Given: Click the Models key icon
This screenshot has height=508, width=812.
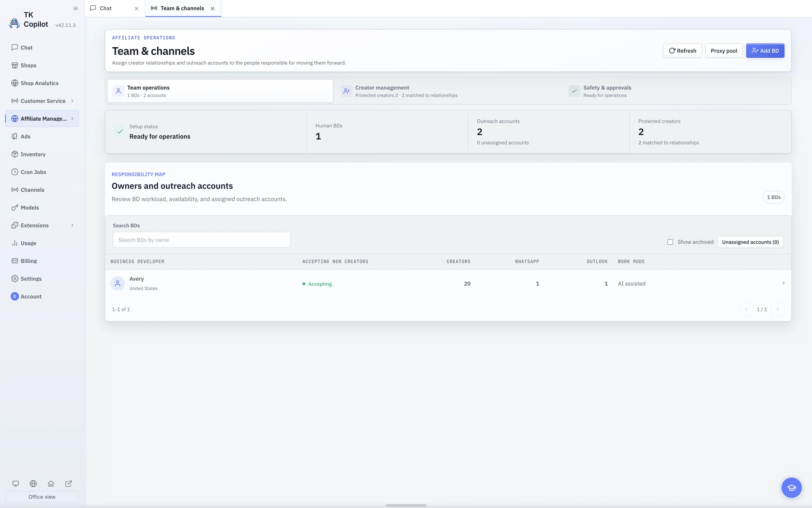Looking at the screenshot, I should click(14, 208).
